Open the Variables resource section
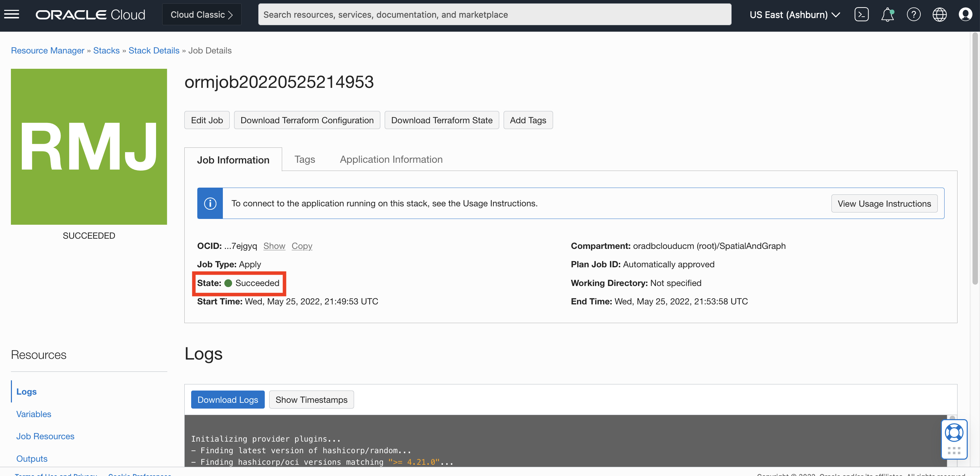This screenshot has height=476, width=980. [33, 414]
